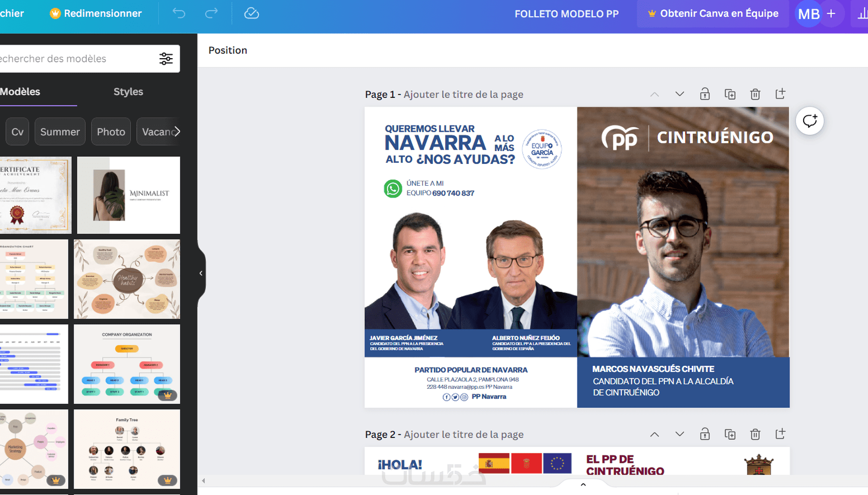Move Page 2 up with chevron

click(655, 434)
